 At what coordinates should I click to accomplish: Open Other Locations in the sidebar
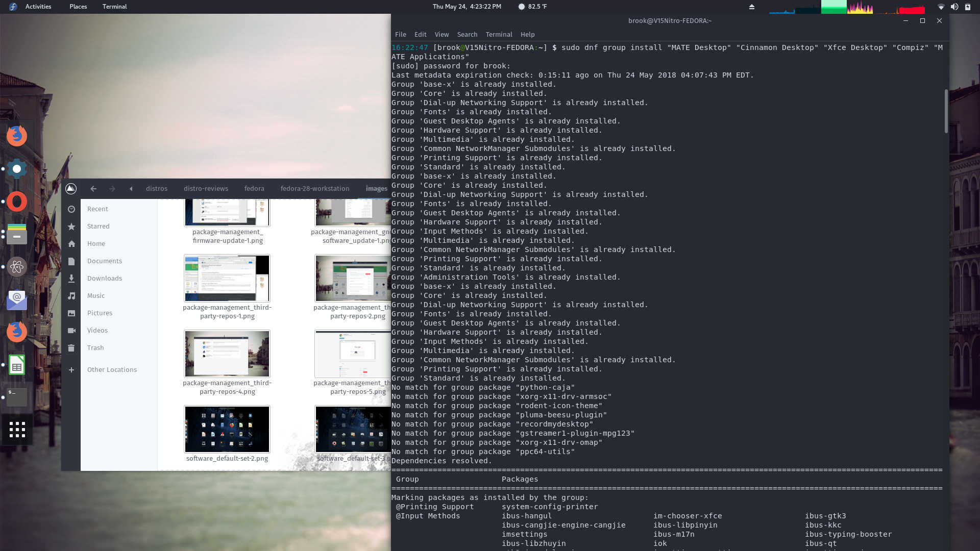click(x=112, y=370)
